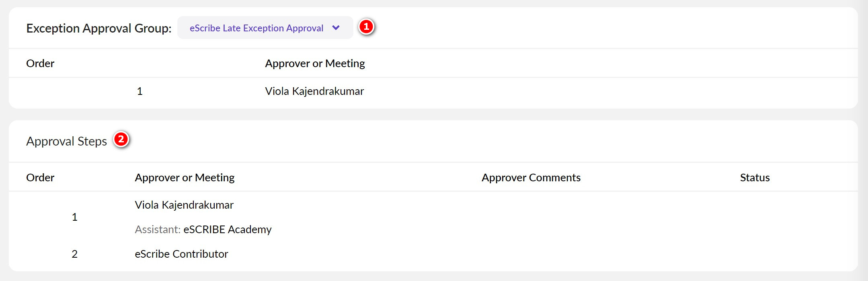868x281 pixels.
Task: Select Viola Kajendrakumar in the Approval Steps list
Action: [x=184, y=205]
